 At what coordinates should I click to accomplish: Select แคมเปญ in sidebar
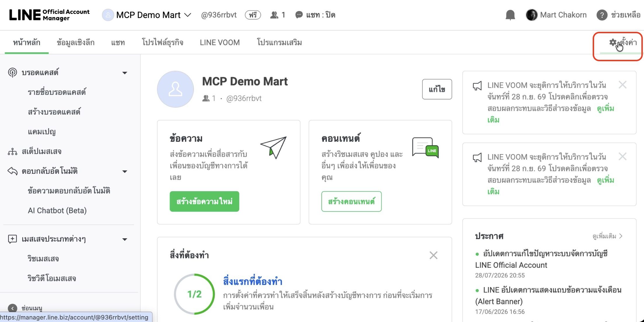tap(42, 132)
